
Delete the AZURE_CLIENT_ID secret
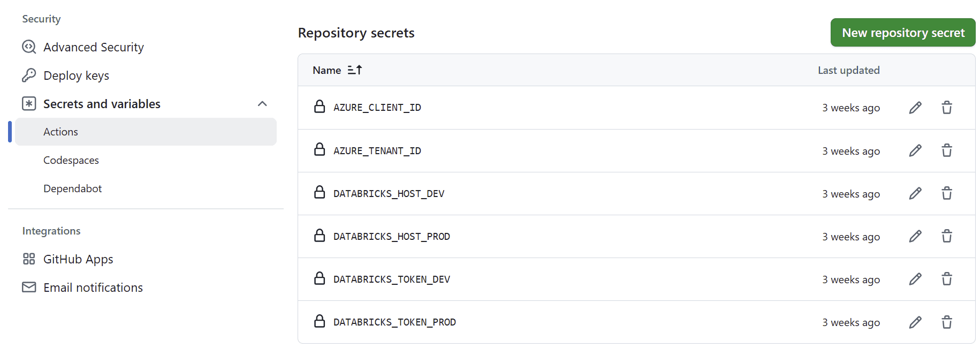point(947,108)
